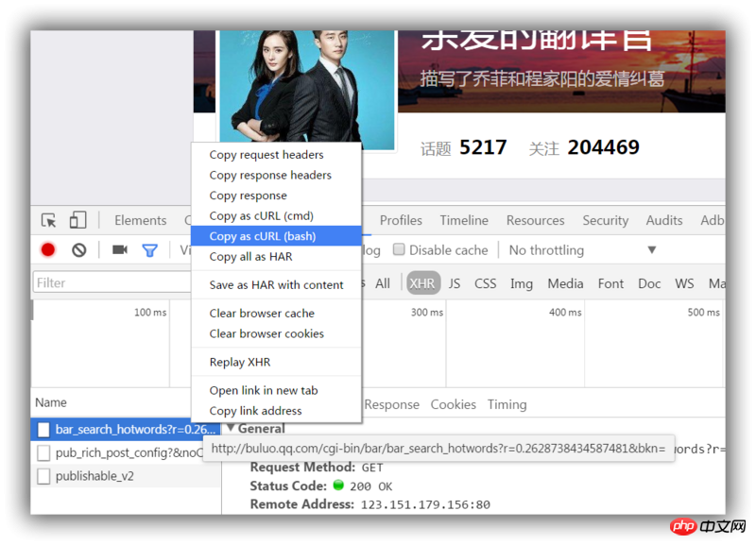756x545 pixels.
Task: Open the Response detail tab
Action: [391, 404]
